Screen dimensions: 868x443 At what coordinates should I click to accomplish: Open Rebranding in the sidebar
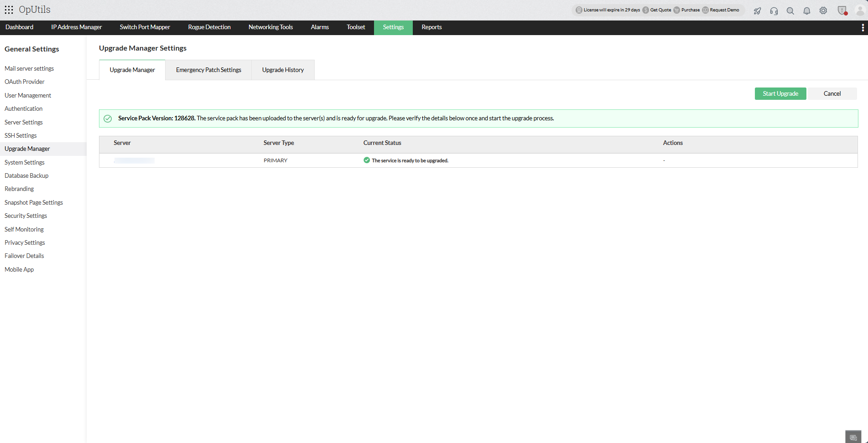coord(19,189)
